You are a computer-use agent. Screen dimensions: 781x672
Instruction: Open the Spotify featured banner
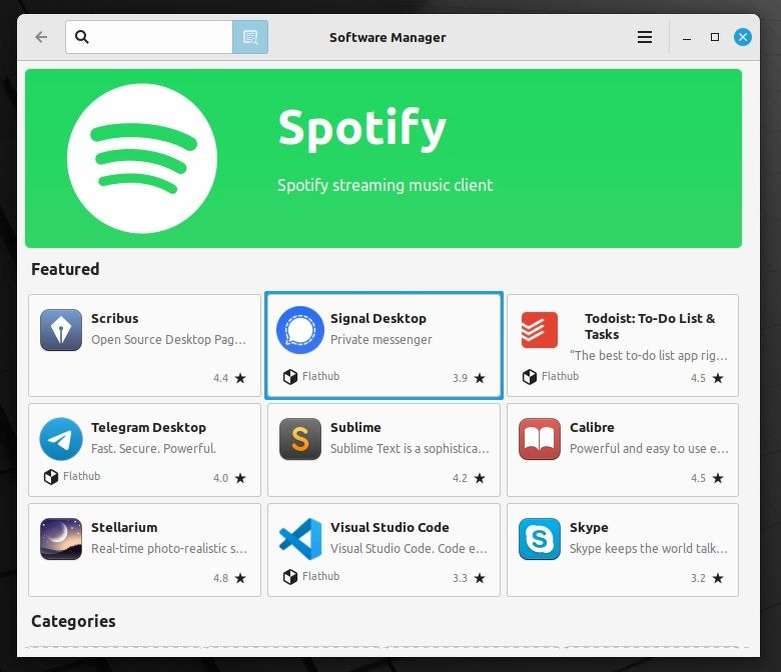coord(383,158)
